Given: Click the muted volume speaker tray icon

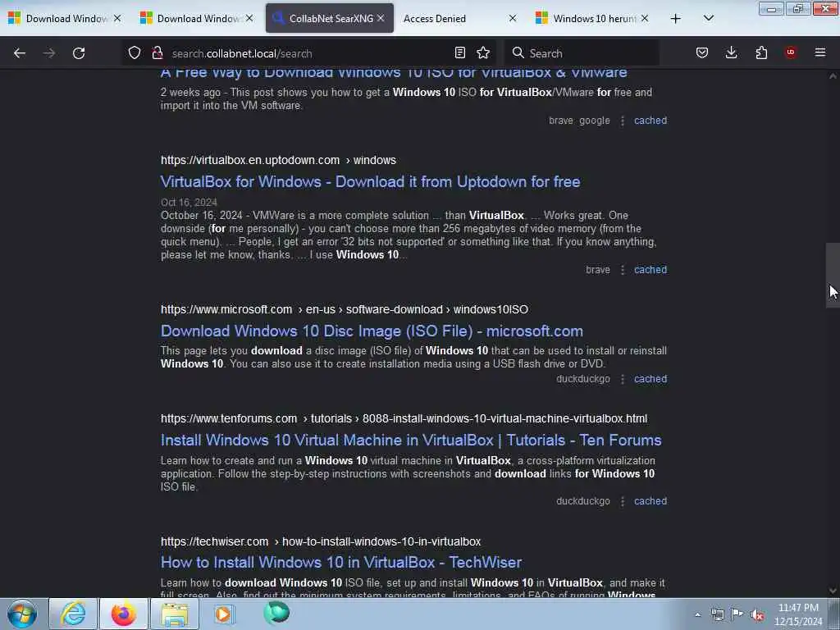Looking at the screenshot, I should [757, 615].
